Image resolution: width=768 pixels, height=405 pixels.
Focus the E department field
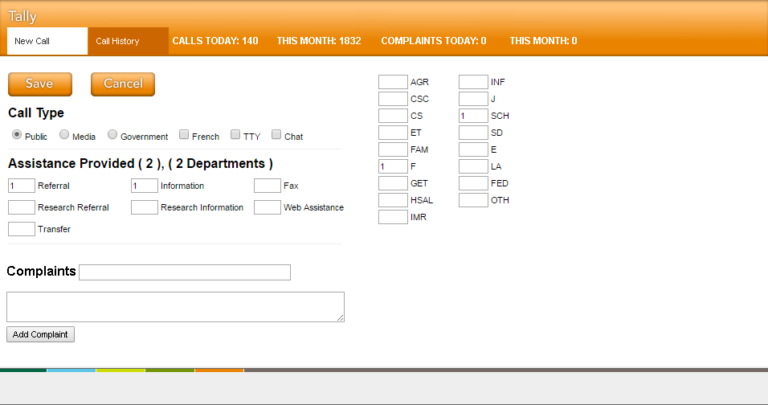(x=474, y=149)
